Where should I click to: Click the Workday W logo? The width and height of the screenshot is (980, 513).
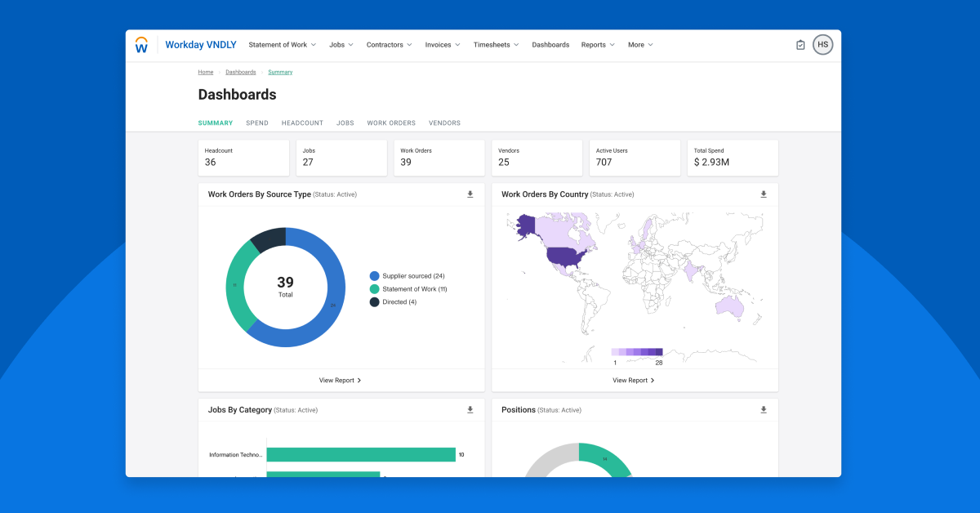point(141,45)
